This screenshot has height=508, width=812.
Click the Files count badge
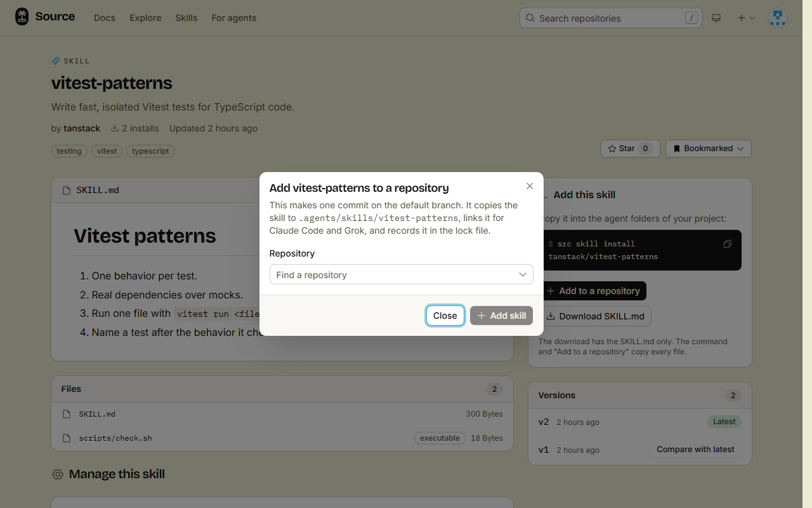coord(494,389)
